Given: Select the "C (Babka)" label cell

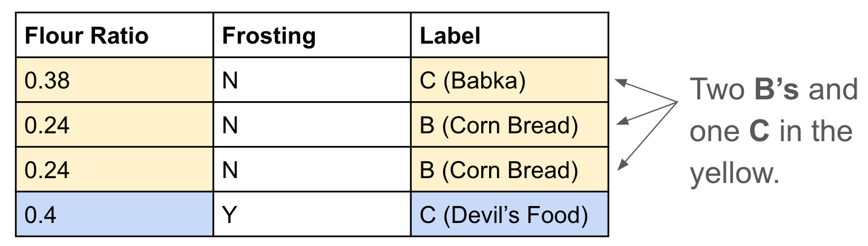Looking at the screenshot, I should pyautogui.click(x=472, y=81).
